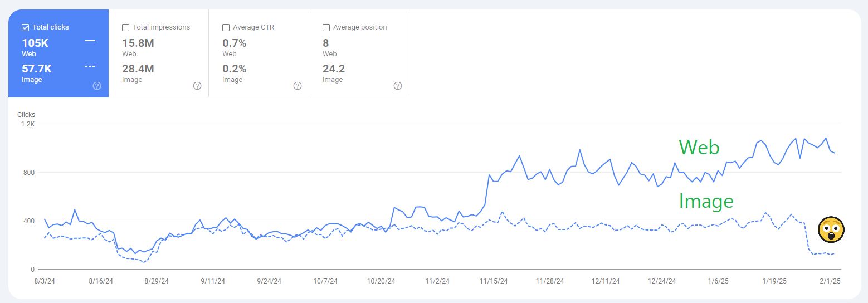
Task: Open help icon in Total clicks card
Action: click(97, 86)
